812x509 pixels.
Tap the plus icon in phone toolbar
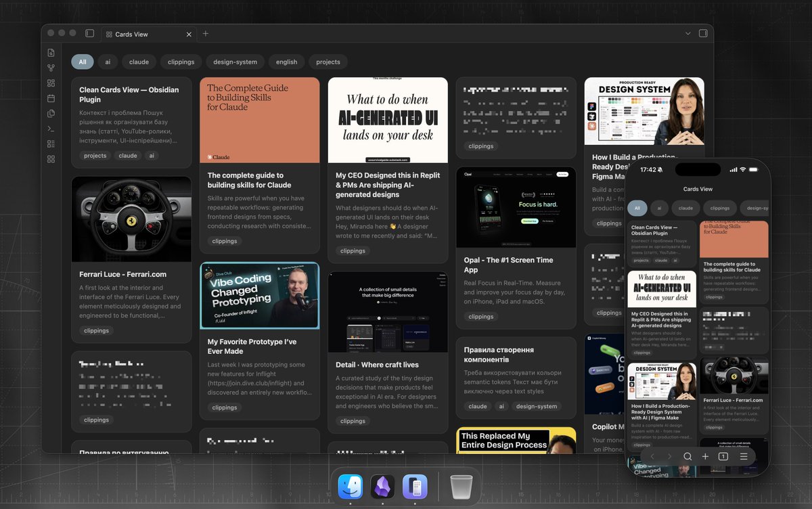pos(705,456)
